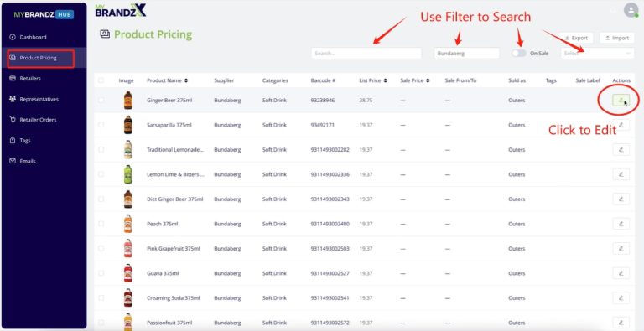This screenshot has width=644, height=331.
Task: Click the Export button
Action: pyautogui.click(x=576, y=38)
